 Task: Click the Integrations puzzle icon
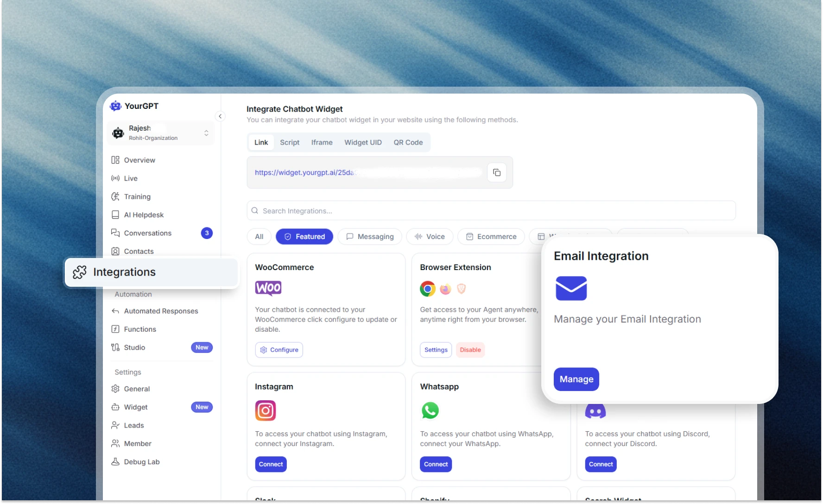click(80, 272)
